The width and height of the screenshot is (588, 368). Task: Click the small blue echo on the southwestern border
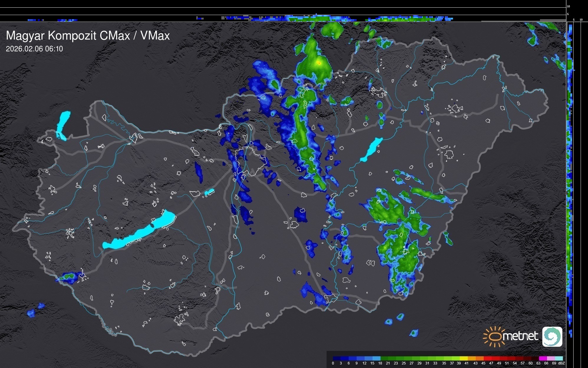(x=69, y=277)
